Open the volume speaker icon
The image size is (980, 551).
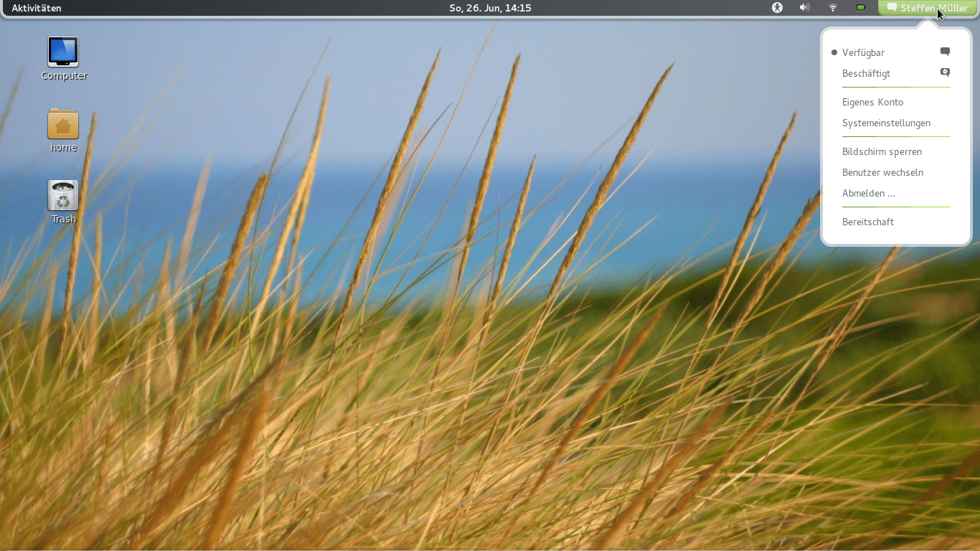click(805, 8)
